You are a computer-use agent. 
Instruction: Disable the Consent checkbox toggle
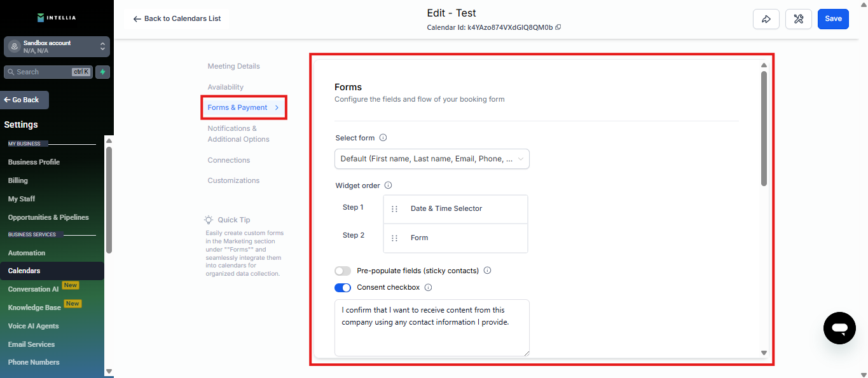coord(343,288)
